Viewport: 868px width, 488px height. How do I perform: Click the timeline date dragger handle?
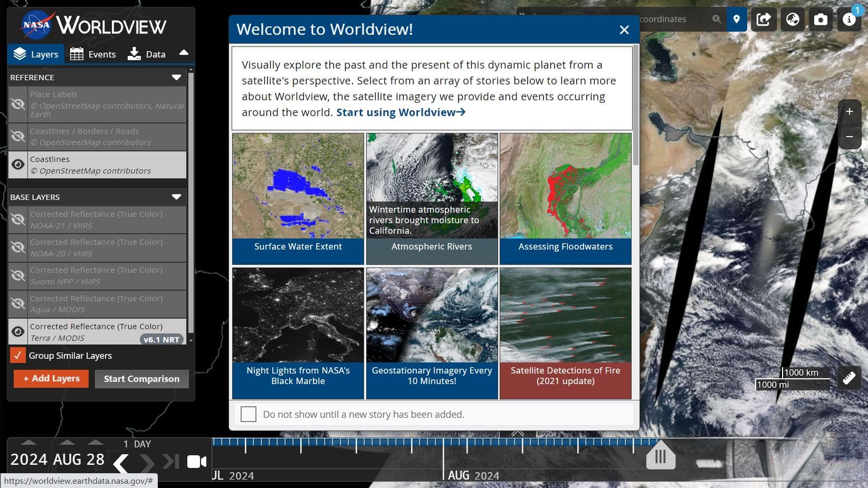click(x=661, y=456)
